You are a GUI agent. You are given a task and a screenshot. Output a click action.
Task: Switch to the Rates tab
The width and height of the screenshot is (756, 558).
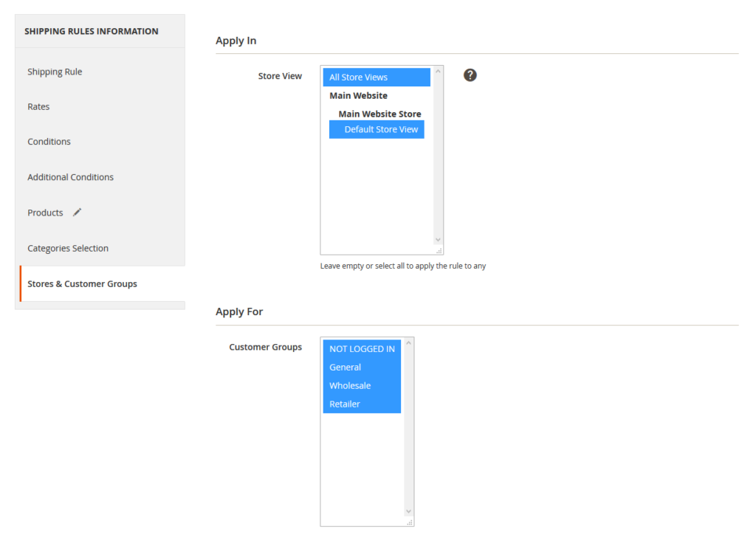(38, 107)
